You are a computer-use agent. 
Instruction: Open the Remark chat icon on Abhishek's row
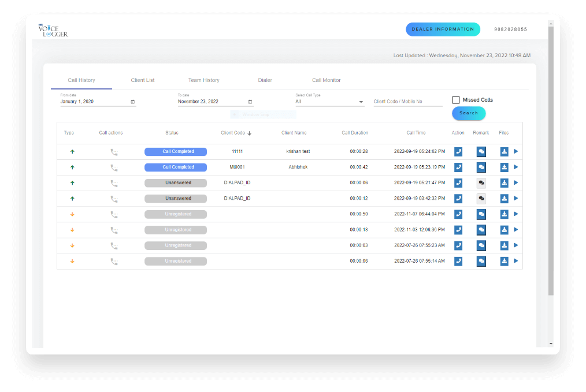[481, 167]
